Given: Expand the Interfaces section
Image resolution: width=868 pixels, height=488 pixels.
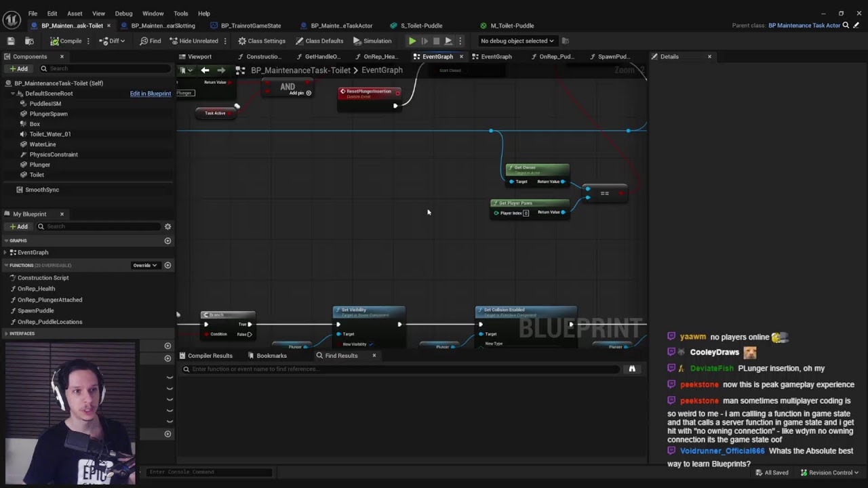Looking at the screenshot, I should 7,333.
